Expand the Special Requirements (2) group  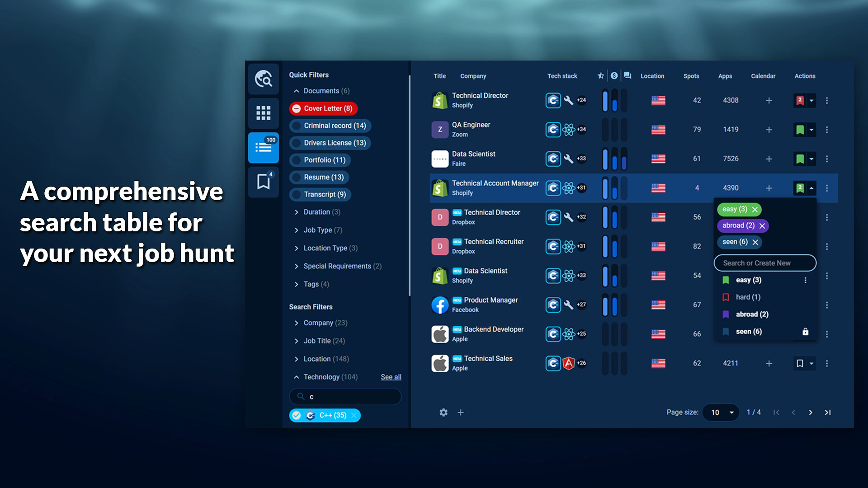(338, 266)
